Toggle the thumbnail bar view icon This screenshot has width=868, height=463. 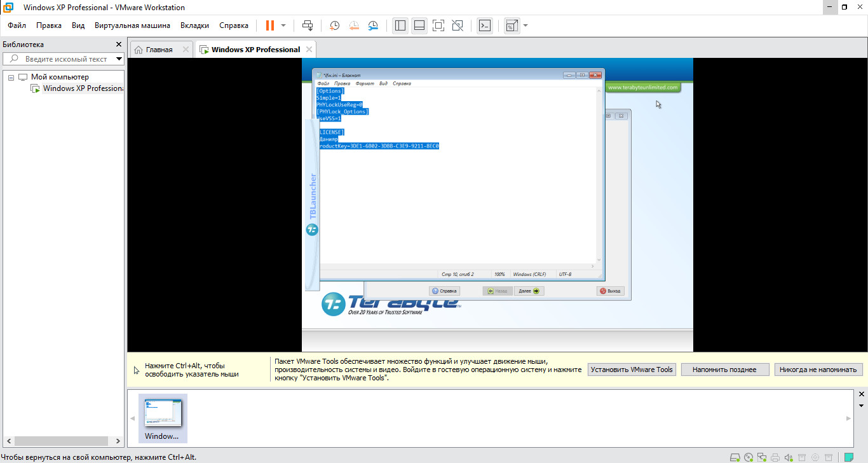tap(419, 25)
